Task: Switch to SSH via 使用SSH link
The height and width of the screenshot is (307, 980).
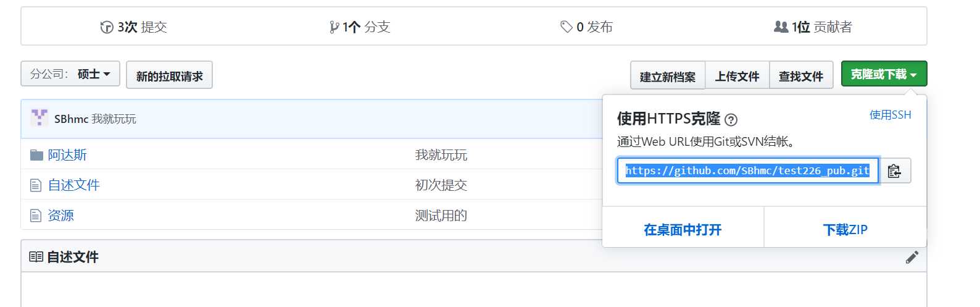Action: point(890,115)
